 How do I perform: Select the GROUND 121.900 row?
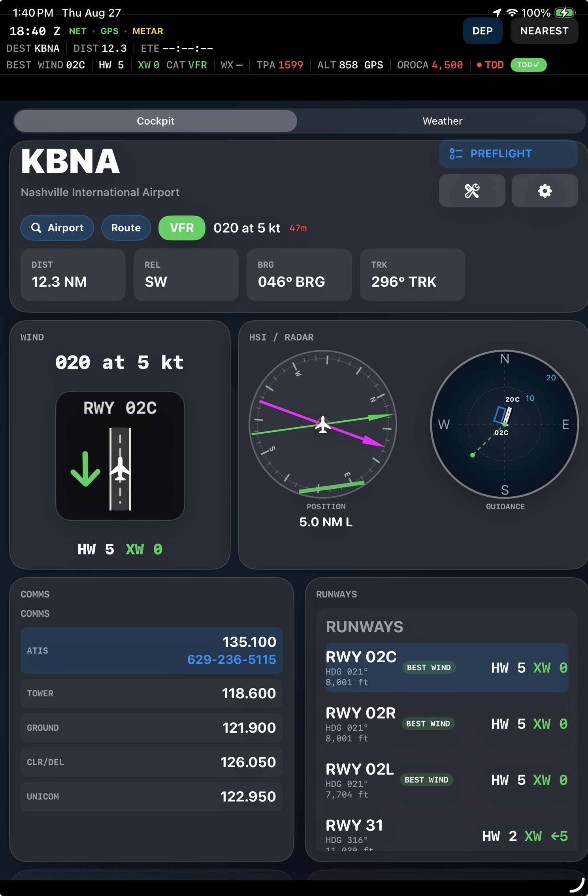coord(152,728)
